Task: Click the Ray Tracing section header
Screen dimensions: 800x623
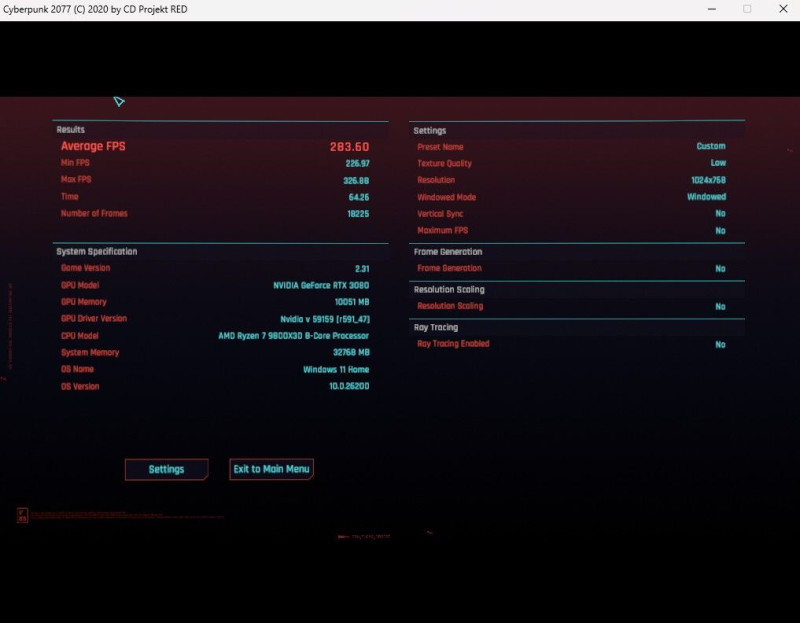Action: pos(436,327)
